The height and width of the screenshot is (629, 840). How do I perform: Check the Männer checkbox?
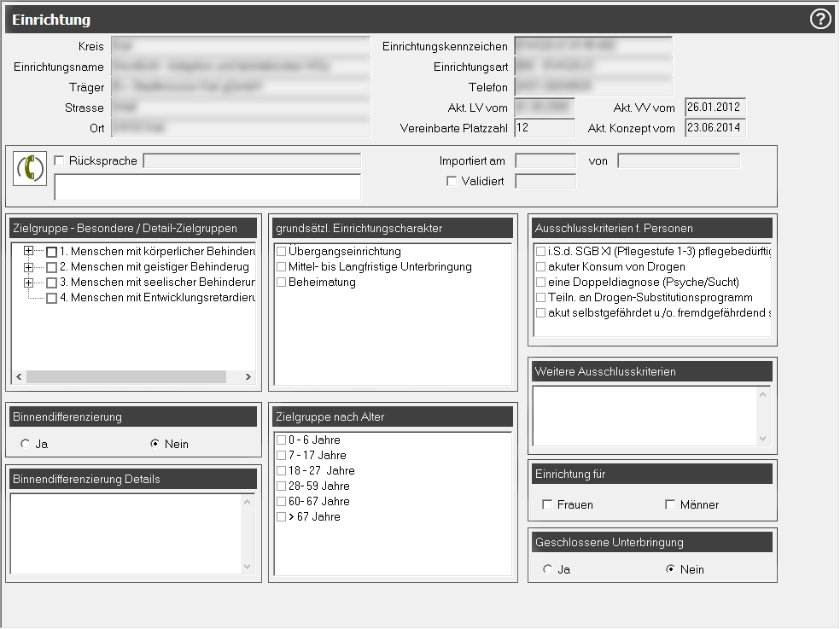point(670,504)
